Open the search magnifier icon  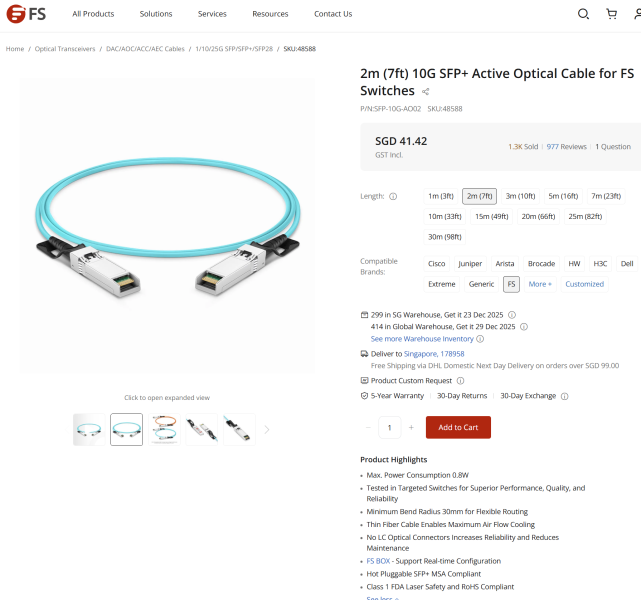click(583, 14)
